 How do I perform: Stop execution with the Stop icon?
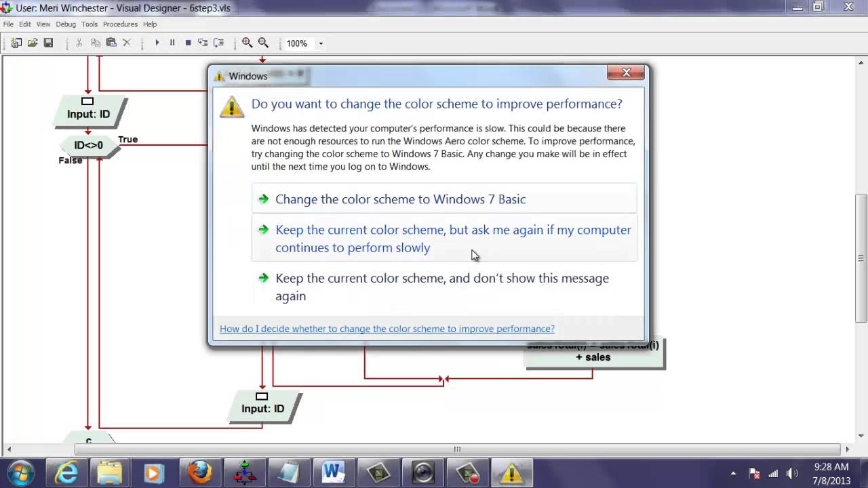point(188,43)
